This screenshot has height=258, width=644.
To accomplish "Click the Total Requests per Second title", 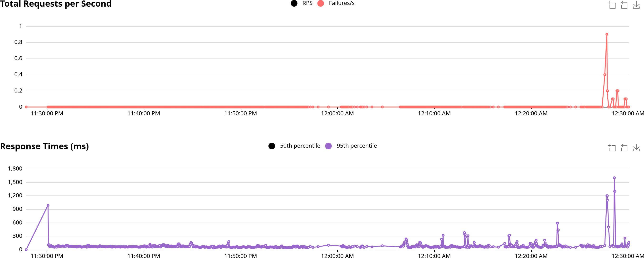I will tap(56, 4).
